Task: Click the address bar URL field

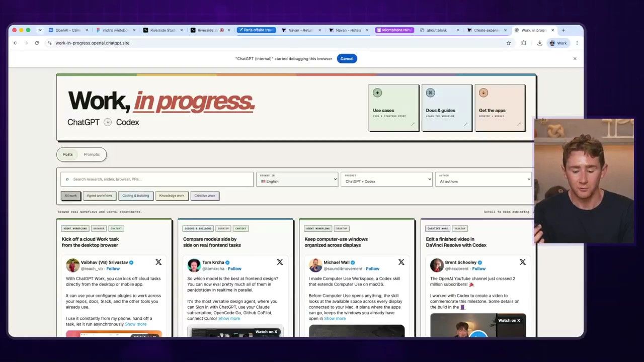Action: pyautogui.click(x=277, y=43)
